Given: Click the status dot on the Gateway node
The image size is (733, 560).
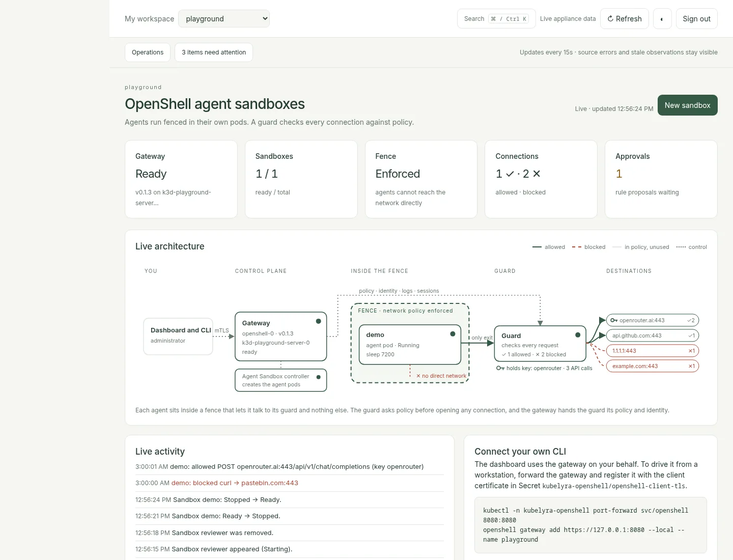Looking at the screenshot, I should click(319, 321).
